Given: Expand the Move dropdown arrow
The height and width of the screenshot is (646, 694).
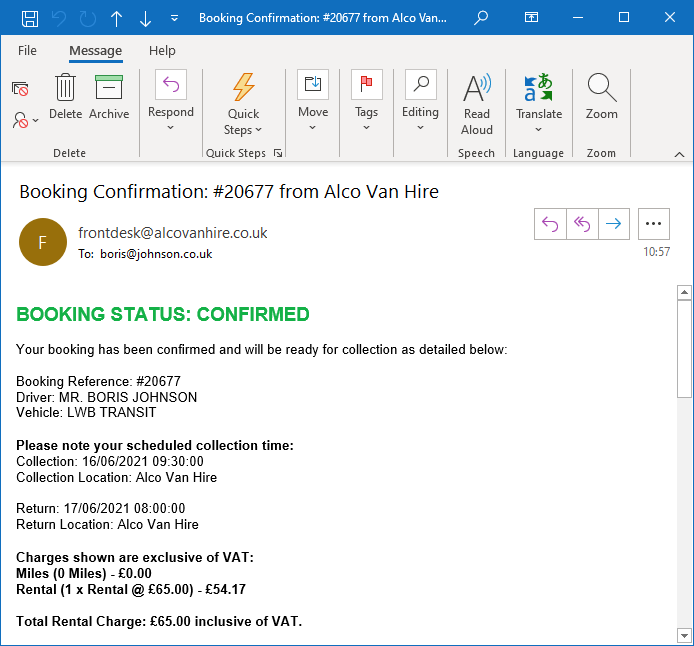Looking at the screenshot, I should click(312, 128).
